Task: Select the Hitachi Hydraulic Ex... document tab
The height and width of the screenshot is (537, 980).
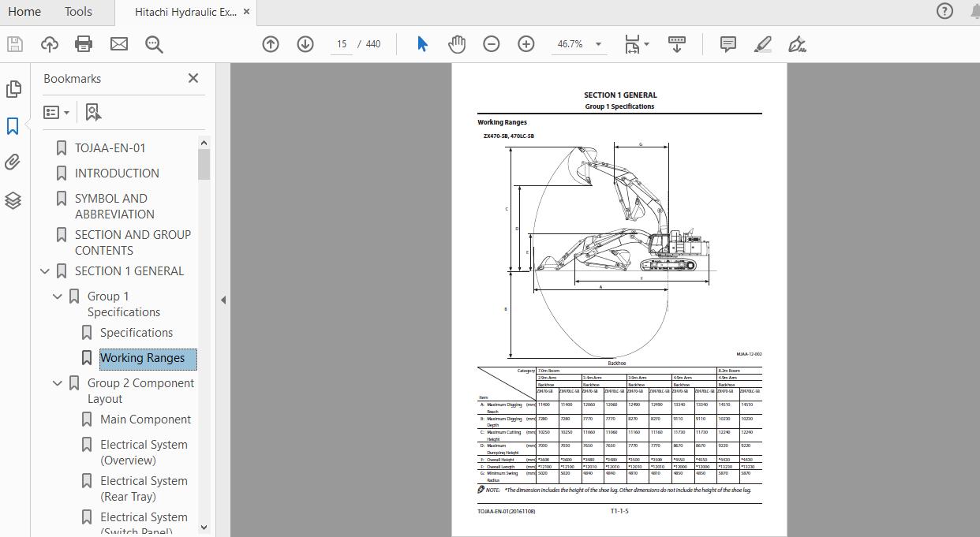Action: pyautogui.click(x=185, y=12)
